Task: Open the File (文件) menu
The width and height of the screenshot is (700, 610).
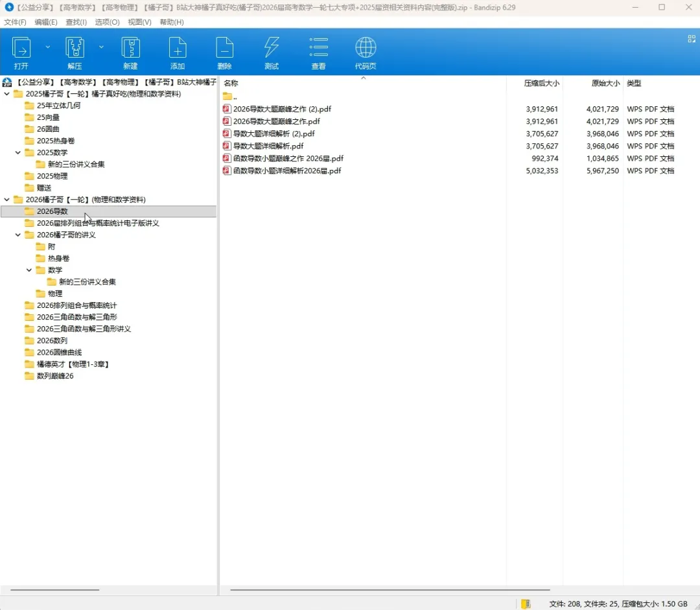Action: (15, 22)
